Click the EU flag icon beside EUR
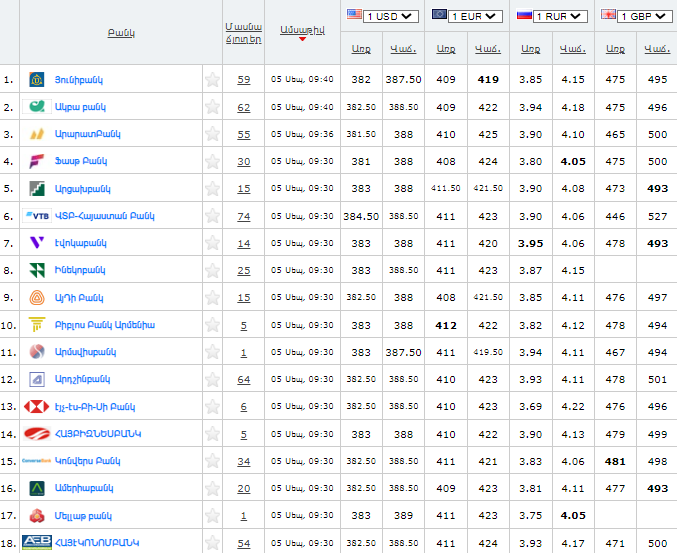Image resolution: width=677 pixels, height=553 pixels. (x=439, y=14)
